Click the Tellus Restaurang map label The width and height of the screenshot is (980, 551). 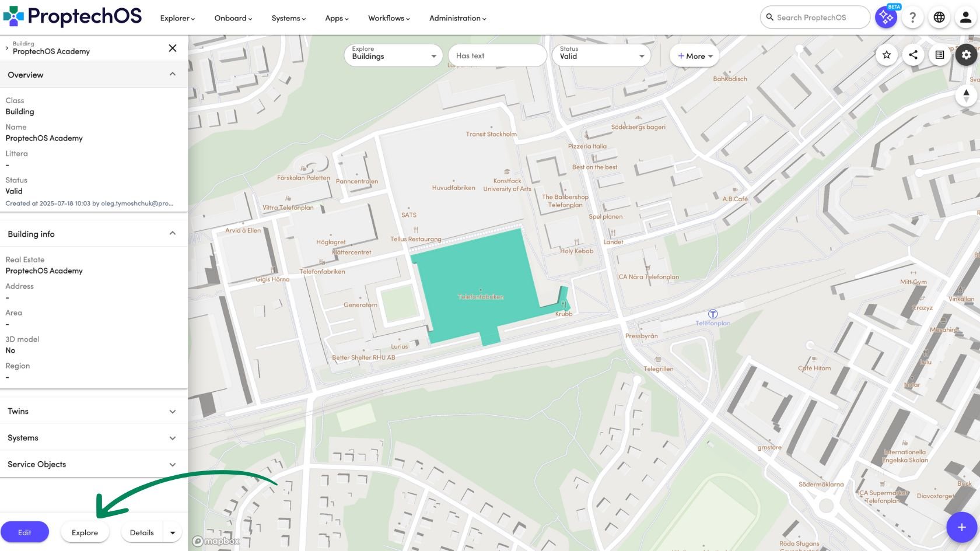(x=416, y=239)
